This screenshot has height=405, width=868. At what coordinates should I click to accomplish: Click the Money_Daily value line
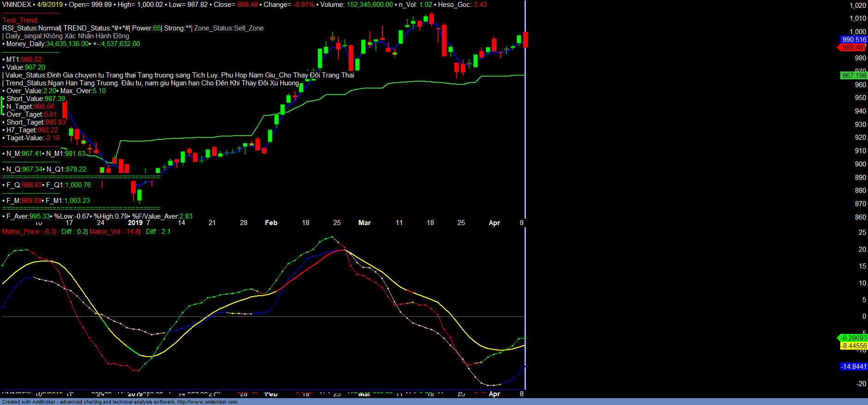(x=72, y=44)
